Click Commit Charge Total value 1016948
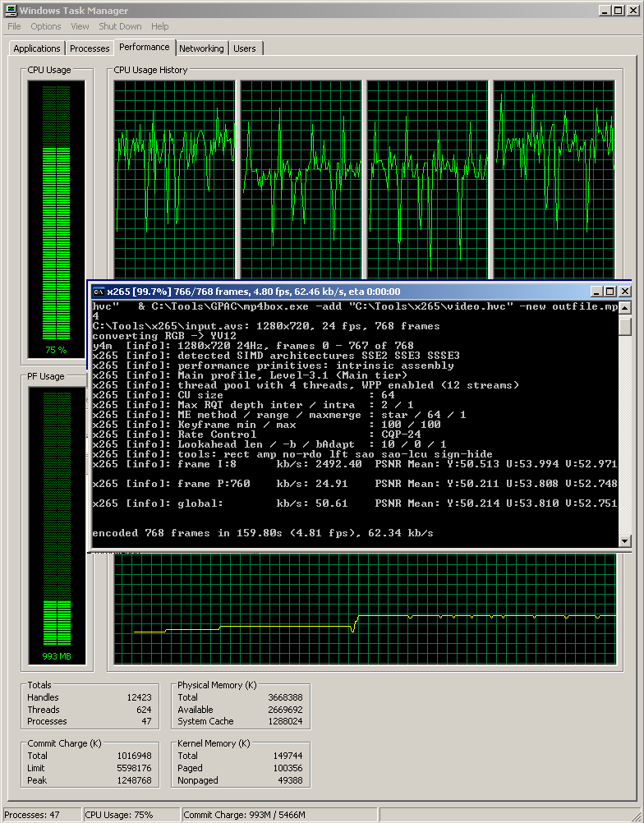 (135, 756)
